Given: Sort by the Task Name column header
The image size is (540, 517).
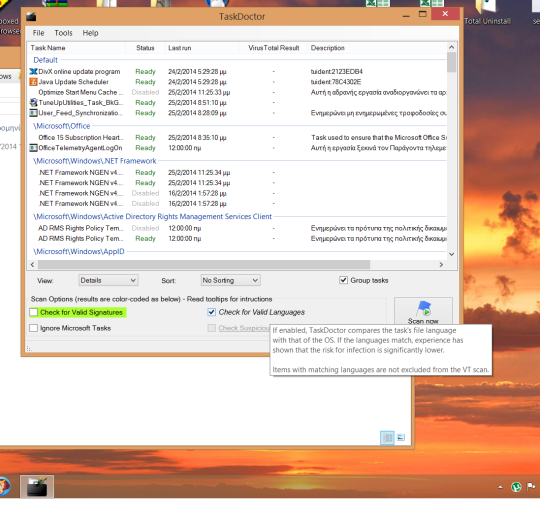Looking at the screenshot, I should (76, 48).
